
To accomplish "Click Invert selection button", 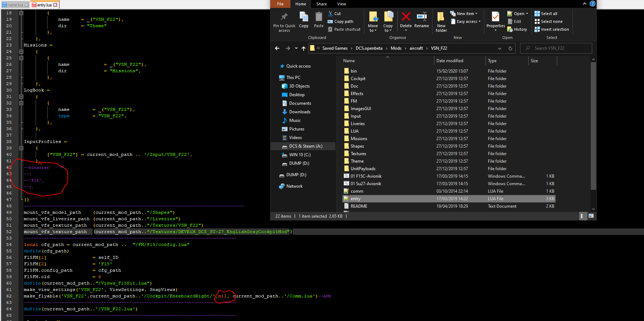I will tap(551, 29).
